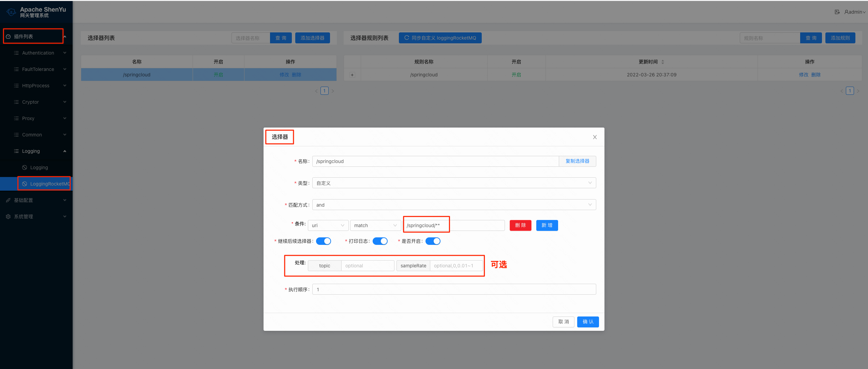
Task: Open the selector type dropdown
Action: click(x=454, y=183)
